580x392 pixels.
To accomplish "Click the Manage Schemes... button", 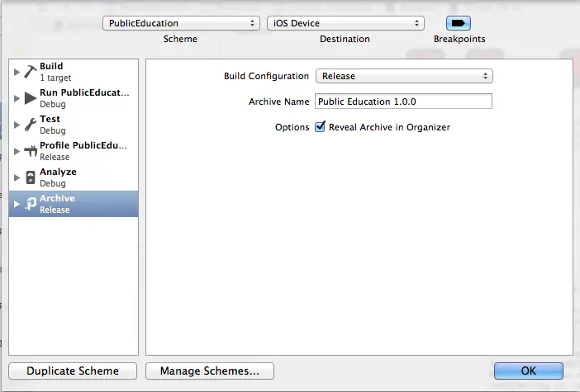I will click(210, 371).
